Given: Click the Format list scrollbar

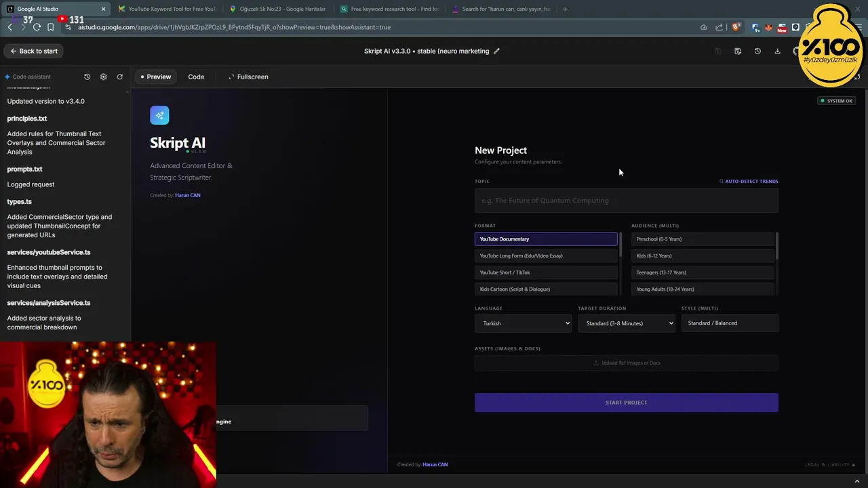Looking at the screenshot, I should [x=620, y=244].
